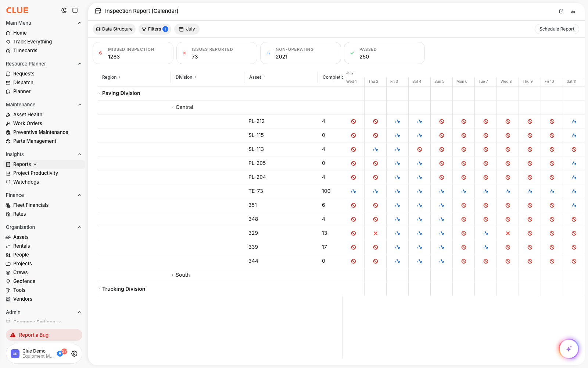588x368 pixels.
Task: Click the Watchdogs shield icon
Action: (x=8, y=182)
